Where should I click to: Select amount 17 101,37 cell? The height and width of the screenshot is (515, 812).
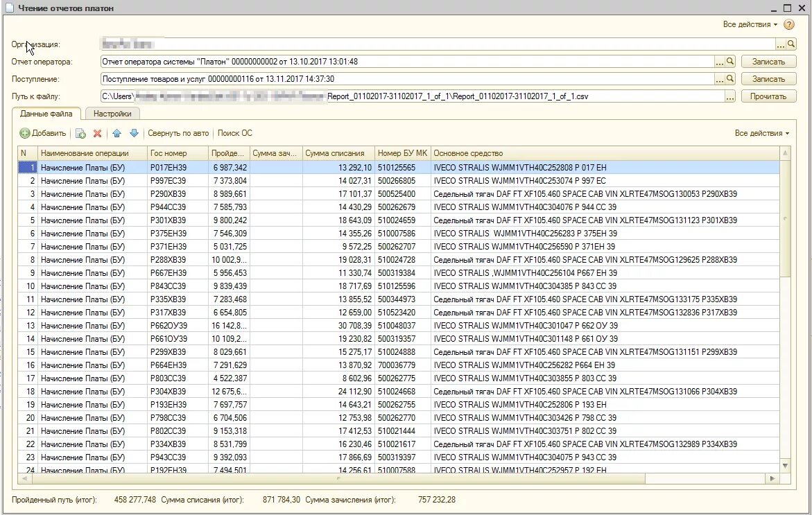pos(338,194)
